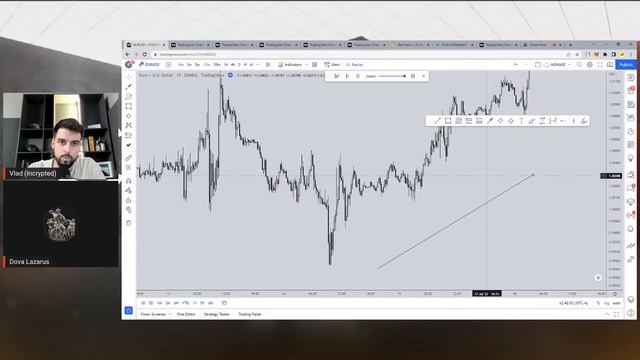The image size is (640, 360).
Task: Switch to second TradingView browser tab
Action: click(190, 44)
